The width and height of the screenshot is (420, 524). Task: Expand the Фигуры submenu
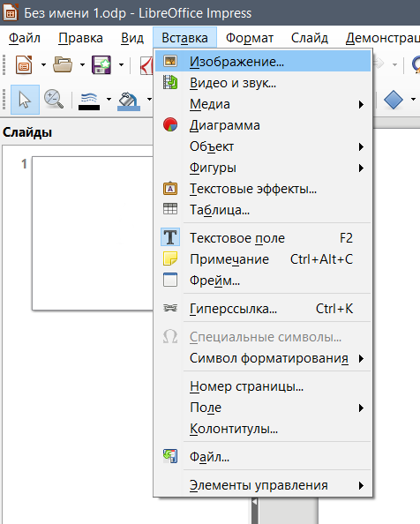[x=263, y=168]
